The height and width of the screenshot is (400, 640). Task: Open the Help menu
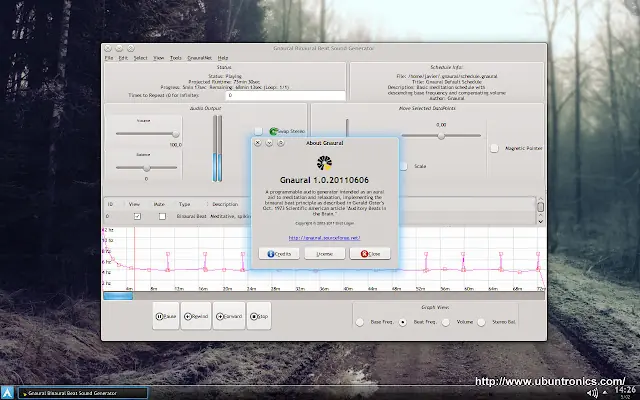click(223, 58)
